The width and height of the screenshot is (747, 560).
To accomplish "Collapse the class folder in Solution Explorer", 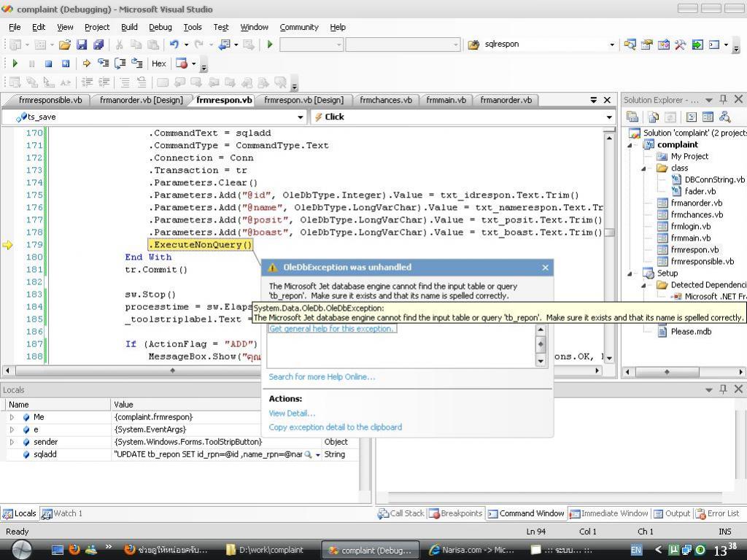I will click(x=644, y=168).
